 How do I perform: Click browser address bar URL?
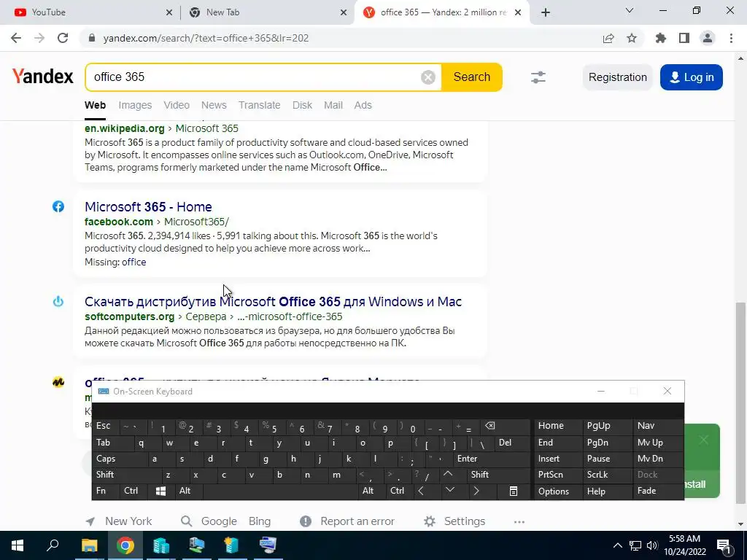click(x=206, y=38)
